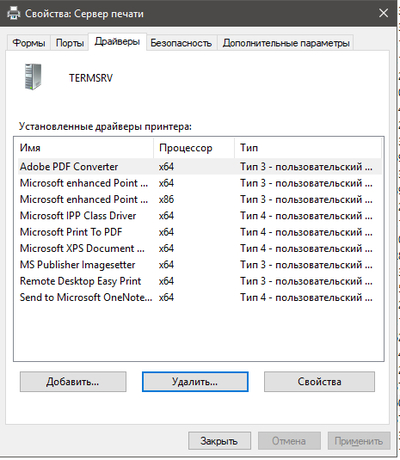Select the Безопасность tab
The image size is (400, 460).
pyautogui.click(x=181, y=43)
